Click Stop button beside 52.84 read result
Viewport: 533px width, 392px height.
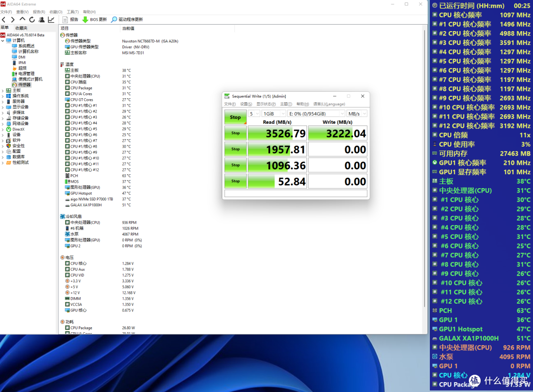(235, 181)
